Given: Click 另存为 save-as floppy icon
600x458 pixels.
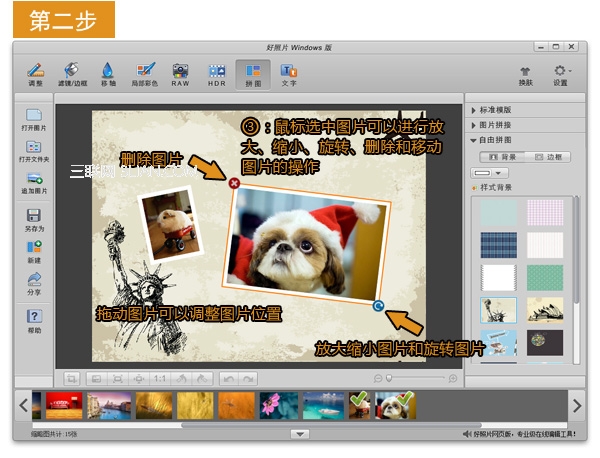Looking at the screenshot, I should [34, 220].
